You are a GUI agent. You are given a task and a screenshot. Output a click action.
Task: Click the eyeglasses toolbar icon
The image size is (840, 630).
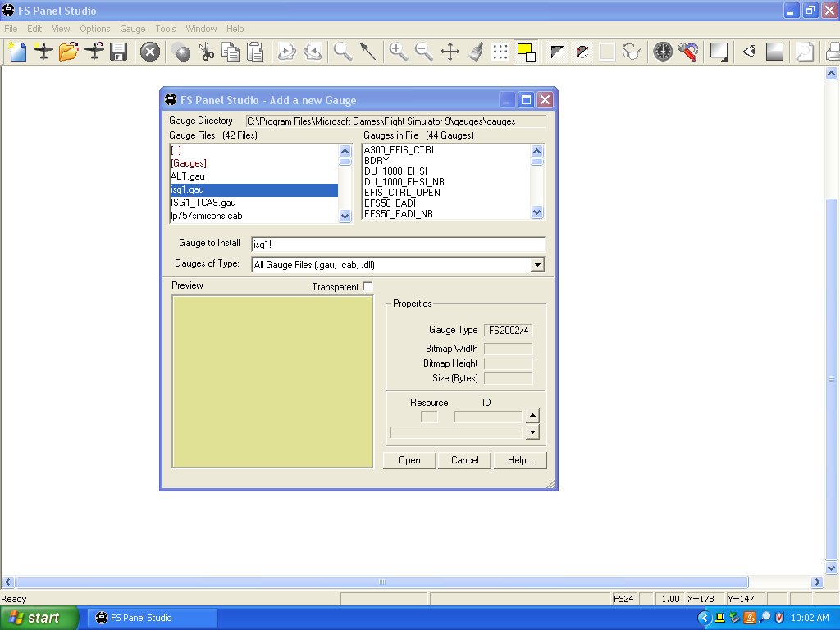coord(632,52)
